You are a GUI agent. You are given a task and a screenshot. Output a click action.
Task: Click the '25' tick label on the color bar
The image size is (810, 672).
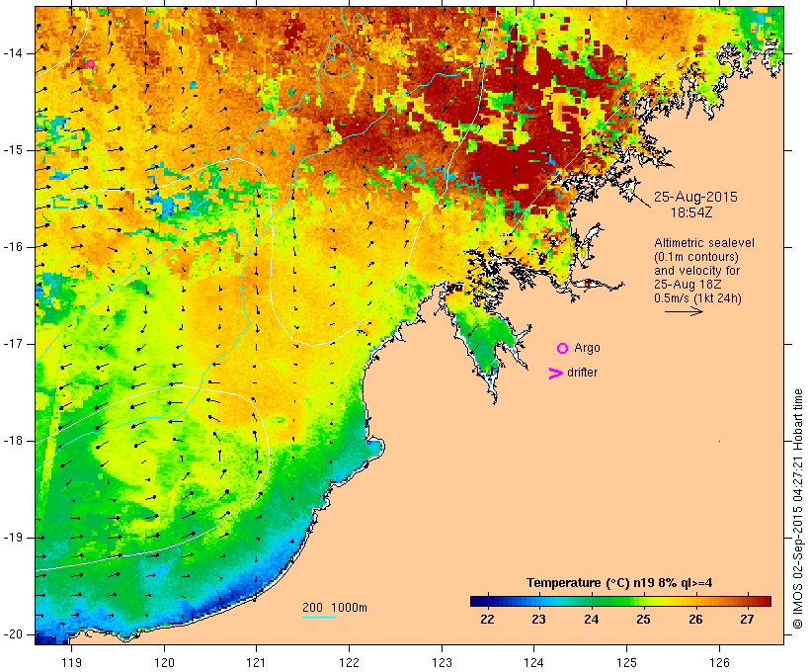pos(643,620)
